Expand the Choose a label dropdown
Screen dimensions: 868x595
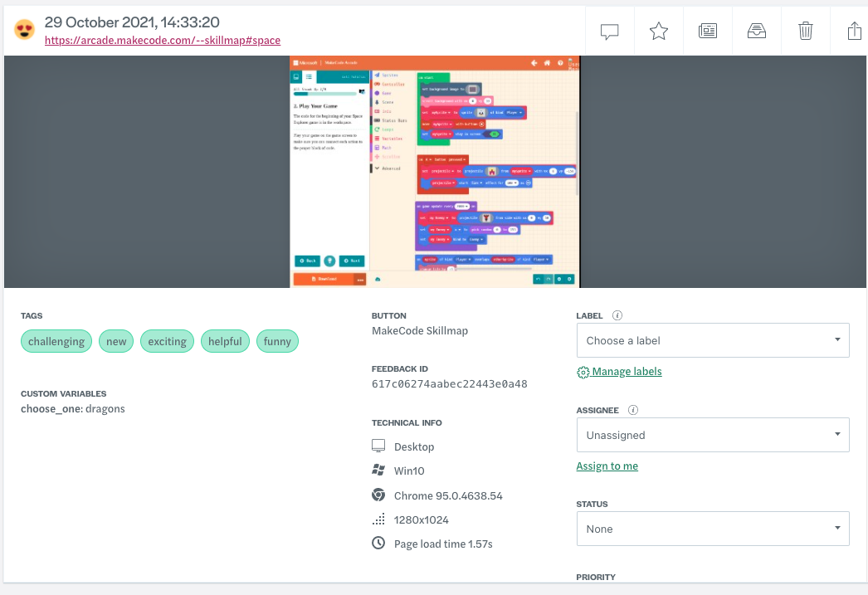pos(713,340)
